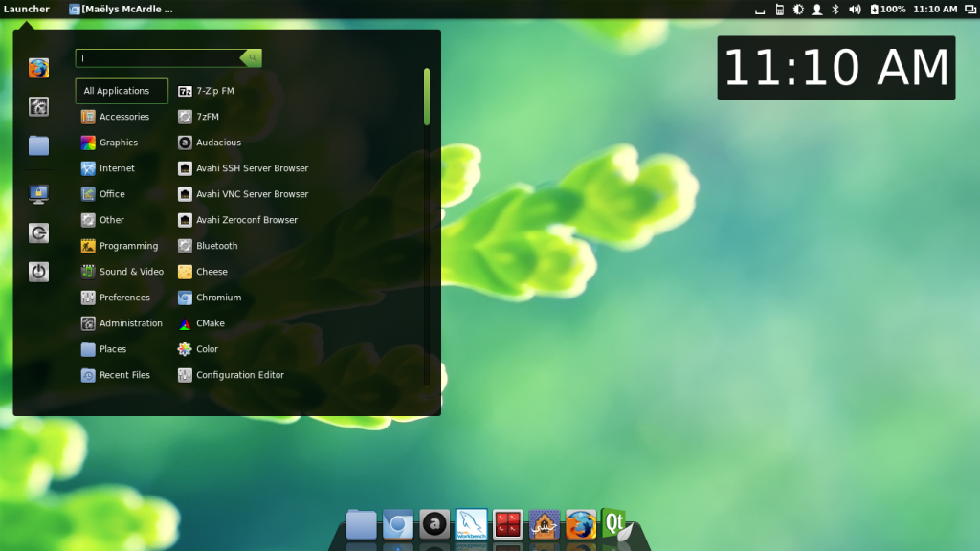Launch the red terminal grid app in dock
Image resolution: width=980 pixels, height=551 pixels.
click(507, 524)
